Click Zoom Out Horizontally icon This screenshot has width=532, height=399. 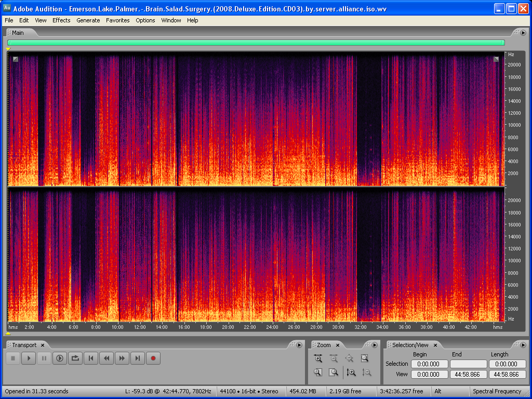[334, 358]
